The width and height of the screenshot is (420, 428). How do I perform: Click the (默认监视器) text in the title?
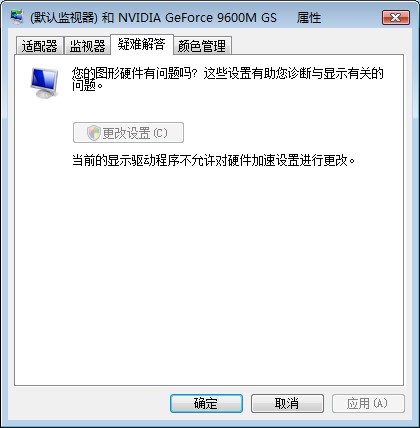pos(64,17)
